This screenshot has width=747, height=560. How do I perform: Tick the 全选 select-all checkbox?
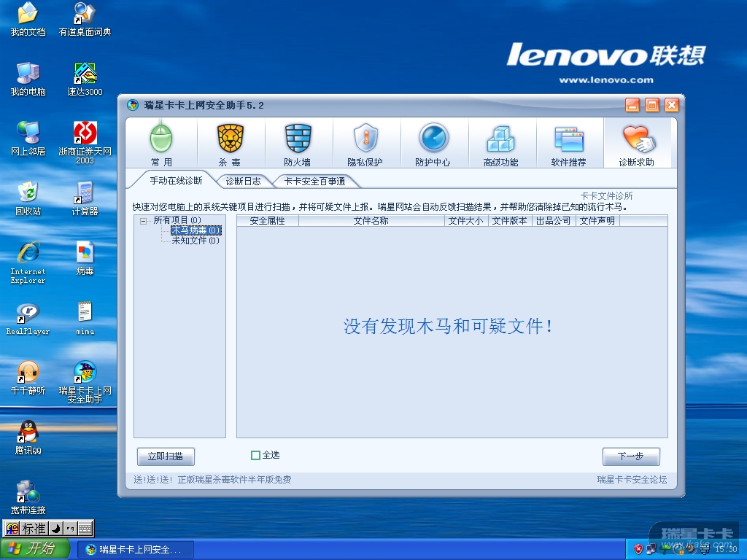(255, 455)
